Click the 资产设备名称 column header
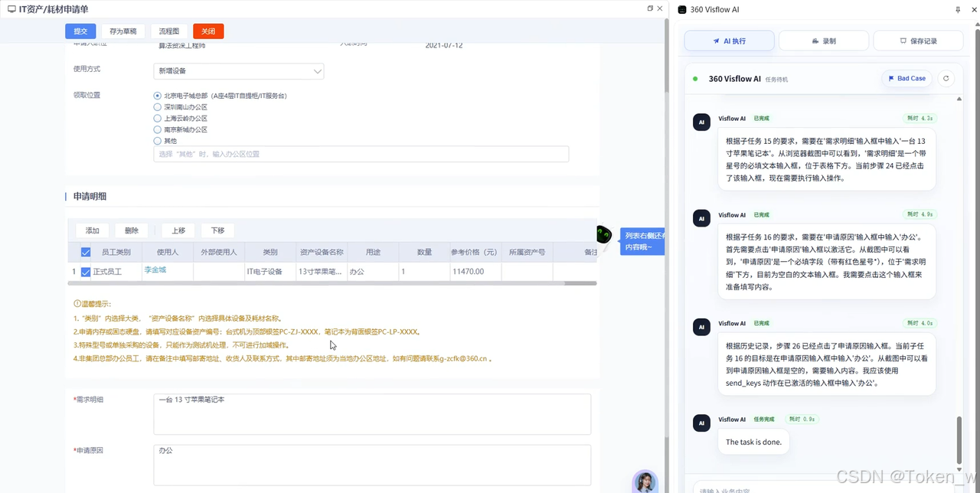The width and height of the screenshot is (980, 493). pos(321,252)
